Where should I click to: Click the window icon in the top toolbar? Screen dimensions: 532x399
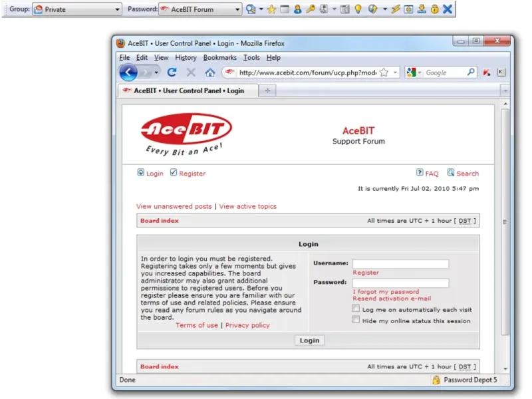(285, 9)
